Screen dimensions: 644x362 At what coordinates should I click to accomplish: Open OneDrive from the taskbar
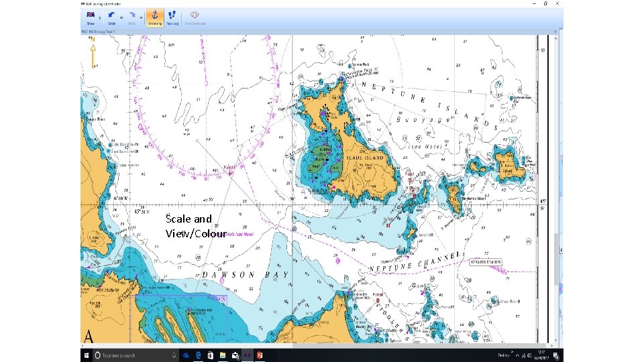pyautogui.click(x=186, y=355)
